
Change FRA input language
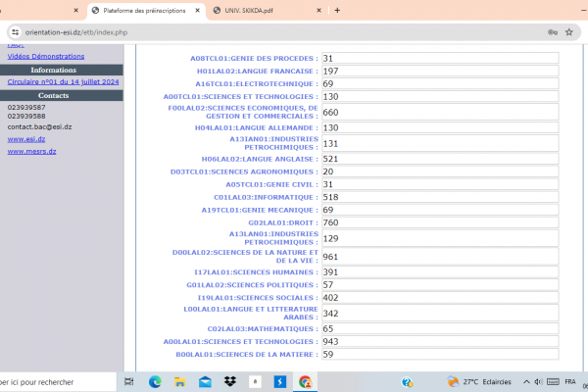pyautogui.click(x=570, y=382)
